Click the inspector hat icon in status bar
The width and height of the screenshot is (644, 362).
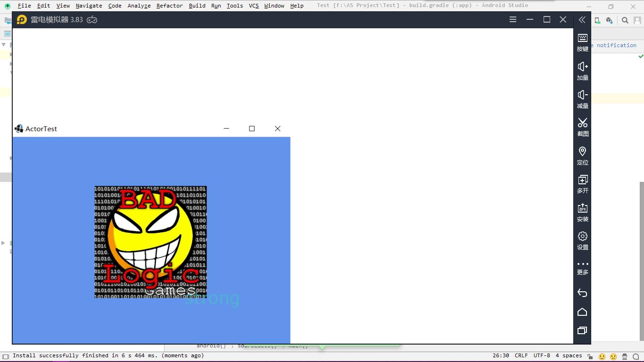625,356
